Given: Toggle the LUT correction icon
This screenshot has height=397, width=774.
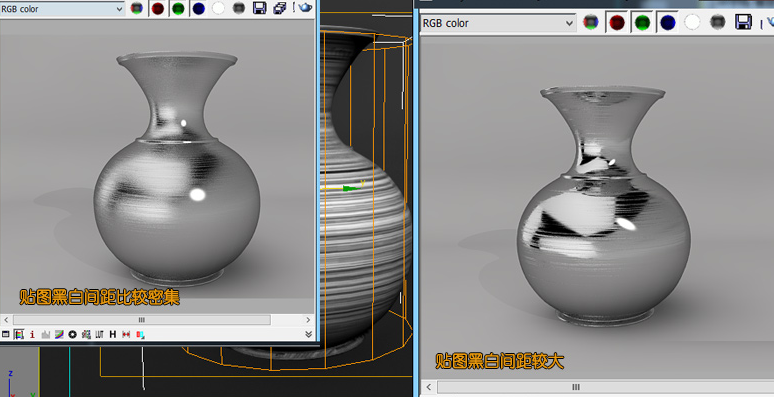Looking at the screenshot, I should (99, 334).
